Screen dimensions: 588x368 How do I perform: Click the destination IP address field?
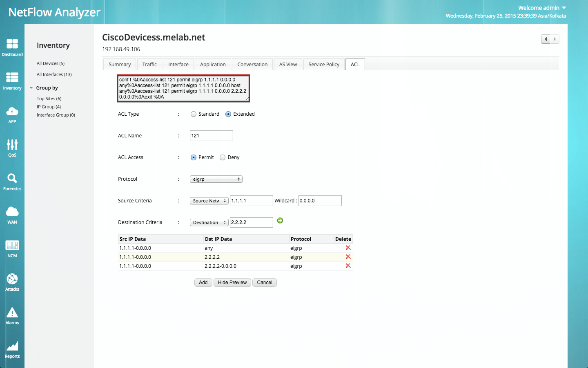click(252, 222)
